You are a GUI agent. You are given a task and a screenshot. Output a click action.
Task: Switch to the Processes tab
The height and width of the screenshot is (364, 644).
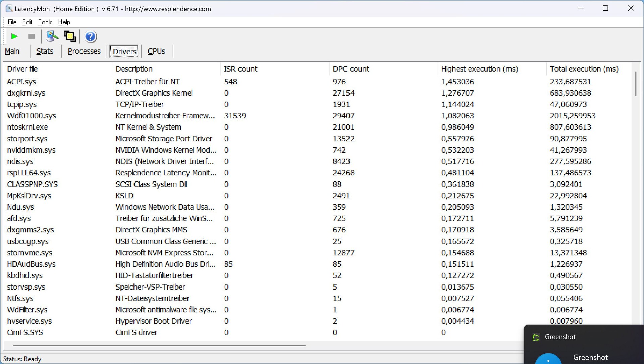coord(84,51)
